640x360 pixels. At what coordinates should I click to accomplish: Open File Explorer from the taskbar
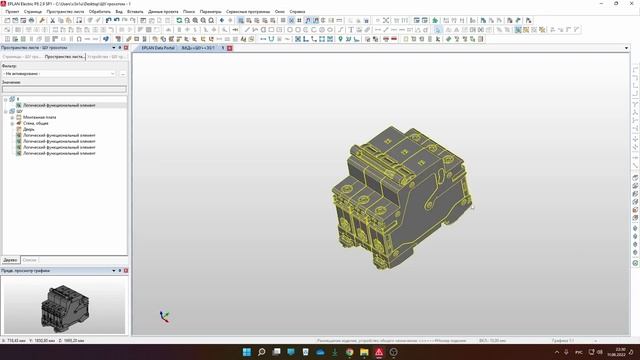pyautogui.click(x=364, y=352)
